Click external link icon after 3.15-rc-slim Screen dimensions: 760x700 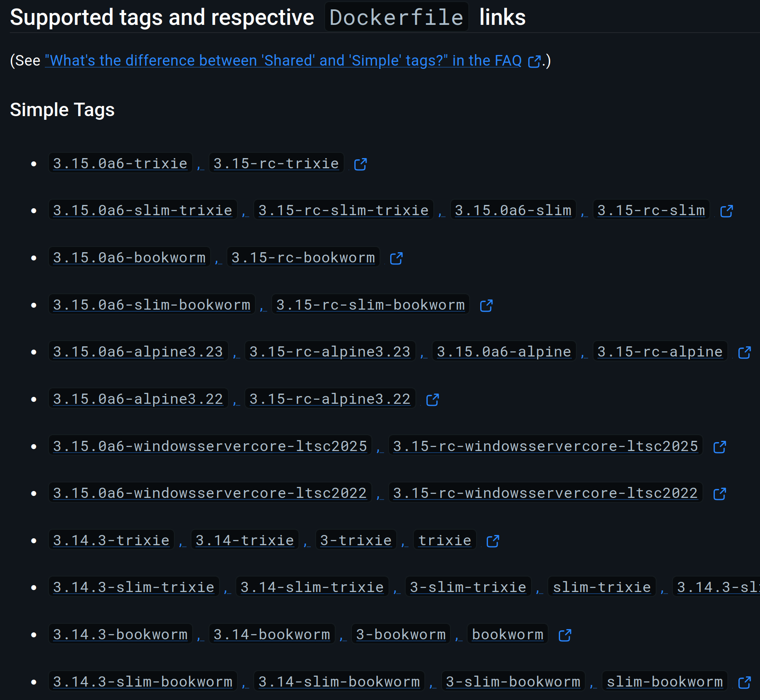727,211
